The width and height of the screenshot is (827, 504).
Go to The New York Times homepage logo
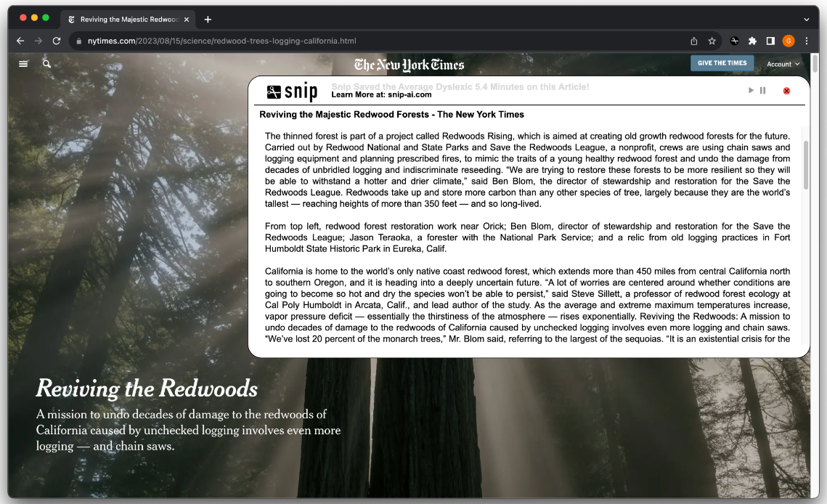pos(410,65)
